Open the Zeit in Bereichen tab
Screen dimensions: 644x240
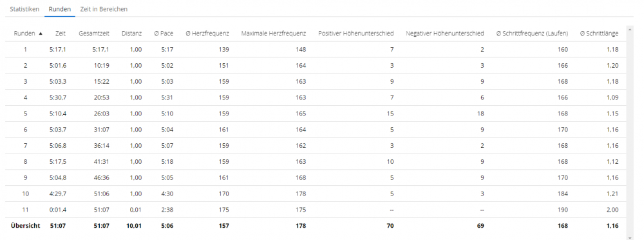click(104, 8)
